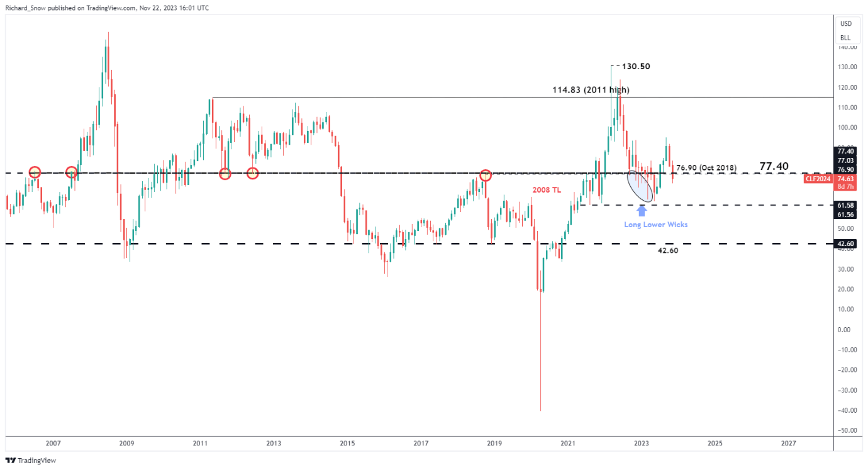This screenshot has width=868, height=470.
Task: Click the 61.58 price axis tag
Action: pos(845,206)
